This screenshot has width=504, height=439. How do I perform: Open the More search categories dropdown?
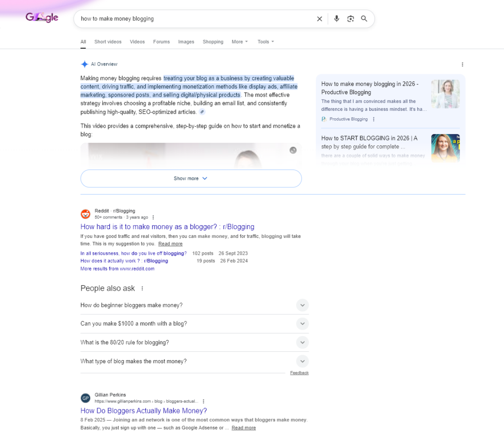coord(239,41)
